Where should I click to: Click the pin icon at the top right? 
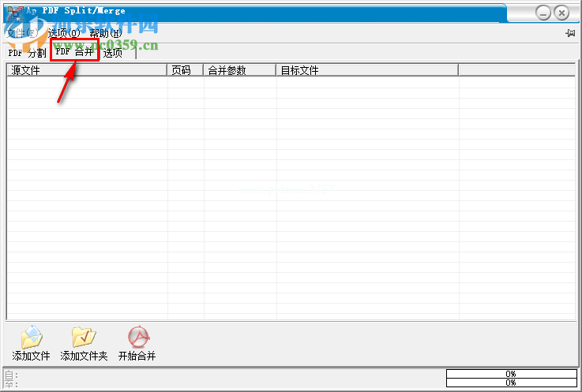pos(570,33)
